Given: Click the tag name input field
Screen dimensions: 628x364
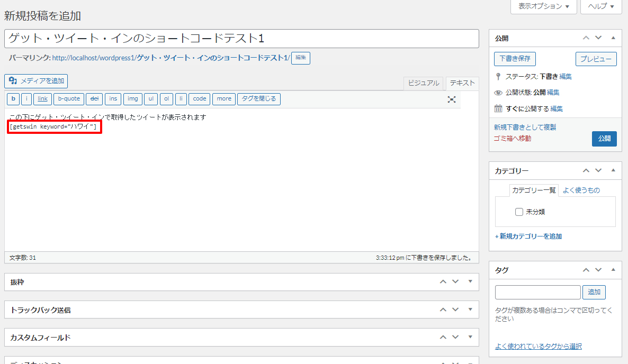Looking at the screenshot, I should [537, 292].
